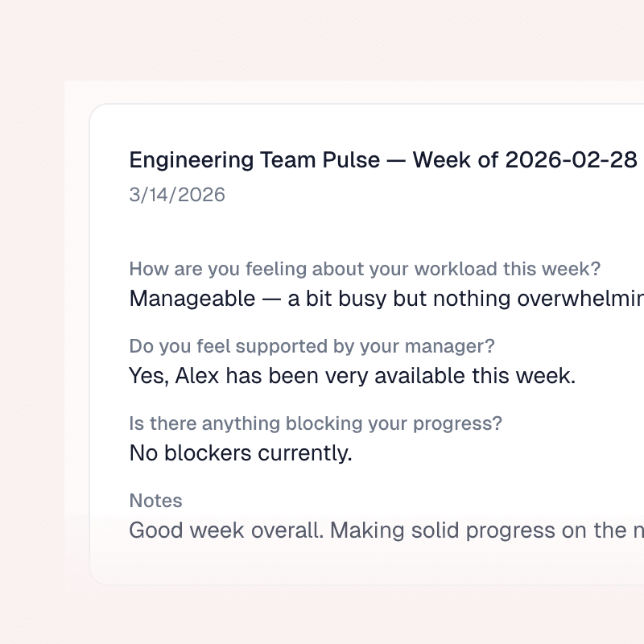Viewport: 644px width, 644px height.
Task: Click the week date 2026-02-28 in the title
Action: pos(571,159)
